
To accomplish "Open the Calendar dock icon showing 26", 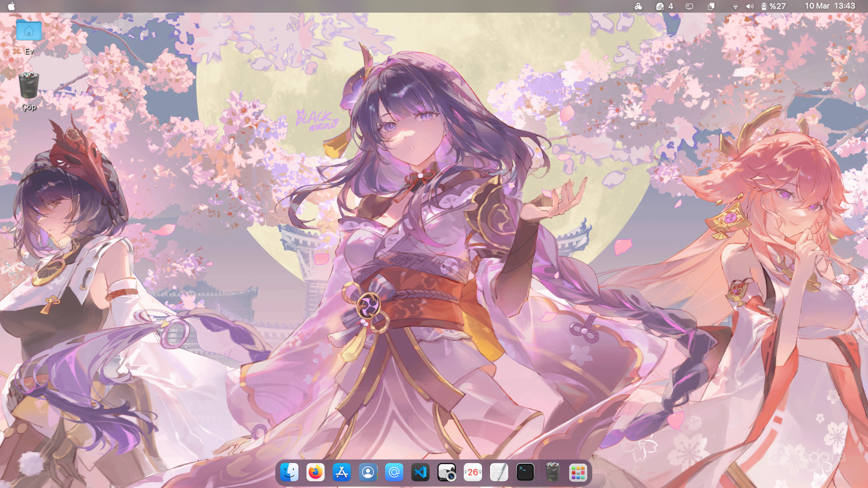I will [473, 473].
